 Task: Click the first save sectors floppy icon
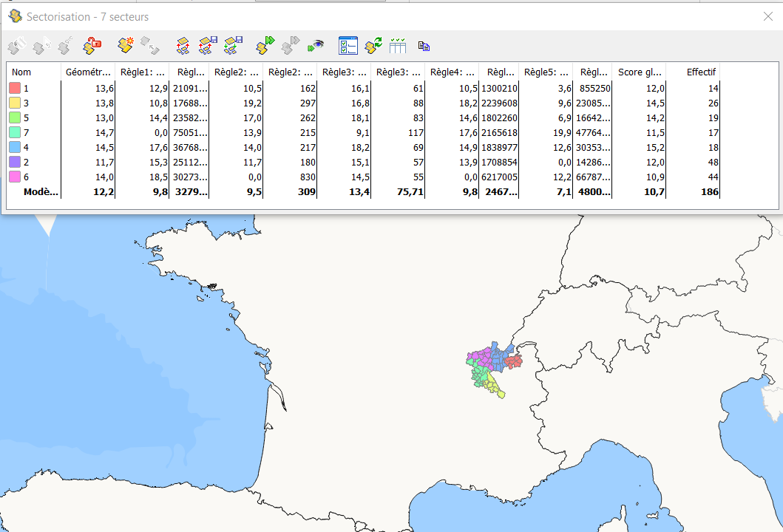[x=208, y=46]
